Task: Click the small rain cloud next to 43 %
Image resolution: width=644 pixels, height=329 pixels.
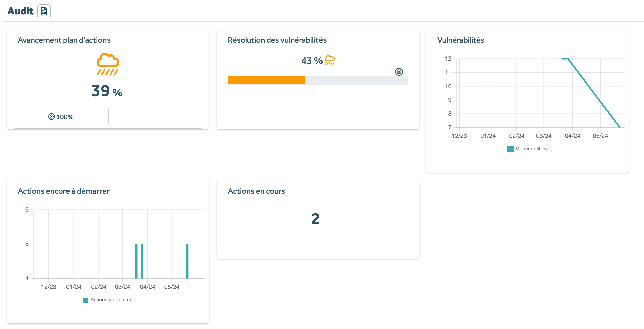Action: click(x=330, y=60)
